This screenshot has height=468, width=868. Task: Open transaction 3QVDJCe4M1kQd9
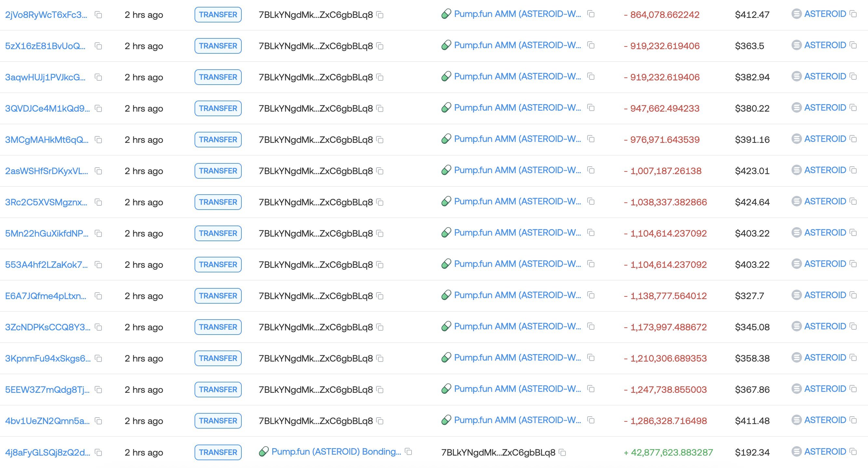(47, 109)
